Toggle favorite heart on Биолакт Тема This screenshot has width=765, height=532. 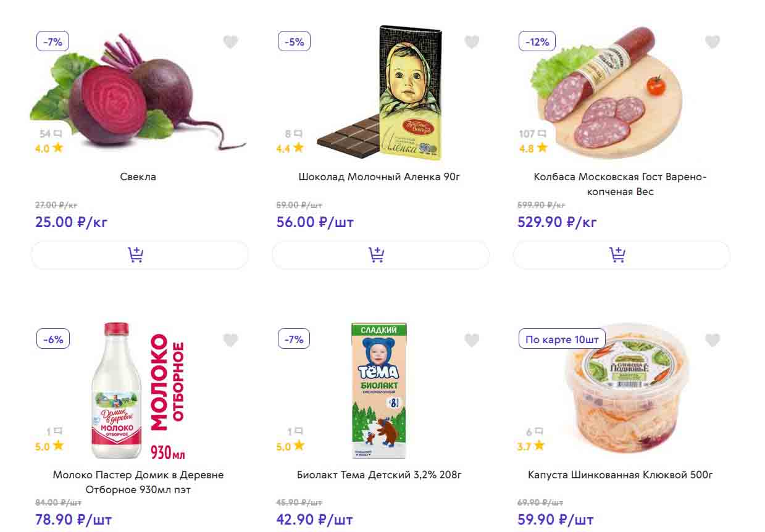coord(472,340)
